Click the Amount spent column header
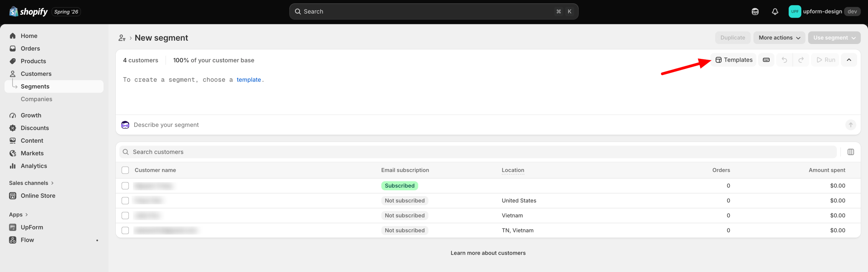The width and height of the screenshot is (868, 272). click(827, 170)
